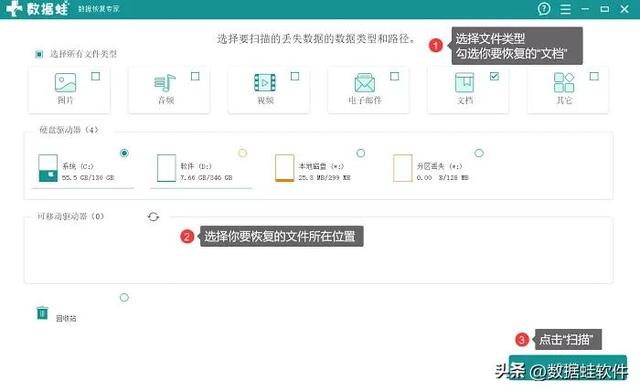Click the scan button at bottom right
The height and width of the screenshot is (391, 640).
(568, 367)
